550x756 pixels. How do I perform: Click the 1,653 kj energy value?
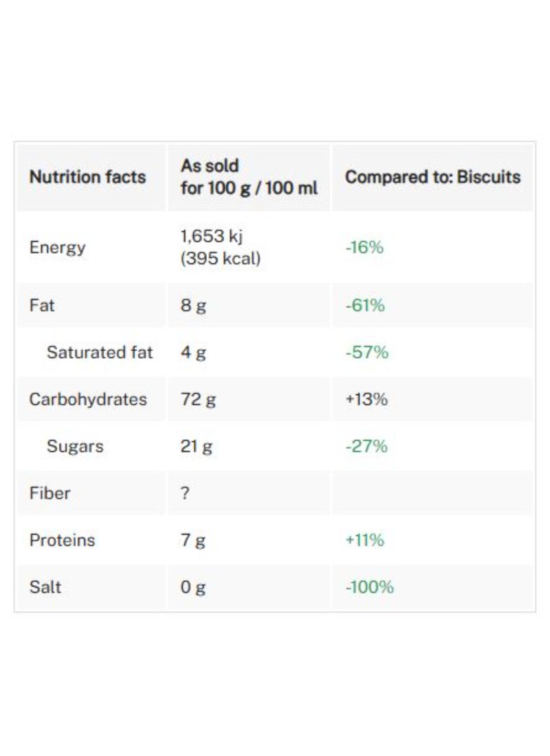click(212, 236)
